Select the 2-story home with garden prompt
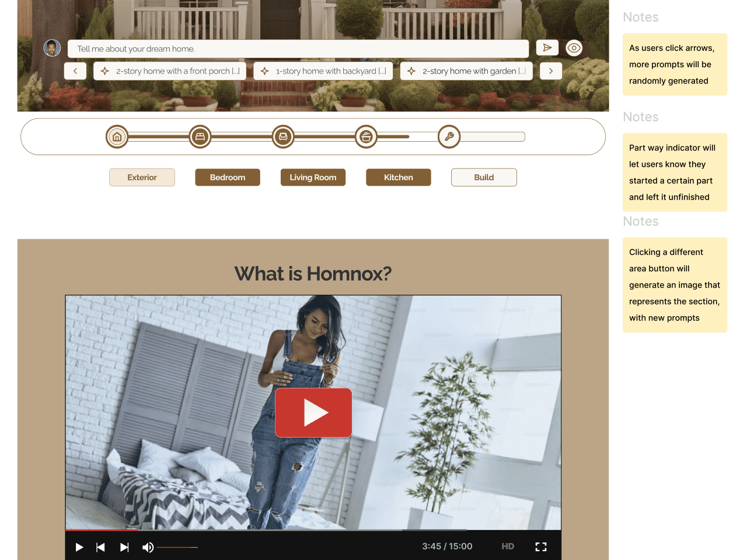The height and width of the screenshot is (560, 747). tap(466, 71)
